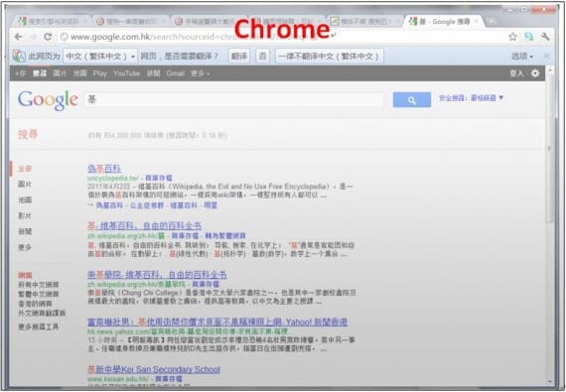
Task: Select 全部 filter in left sidebar
Action: point(25,169)
